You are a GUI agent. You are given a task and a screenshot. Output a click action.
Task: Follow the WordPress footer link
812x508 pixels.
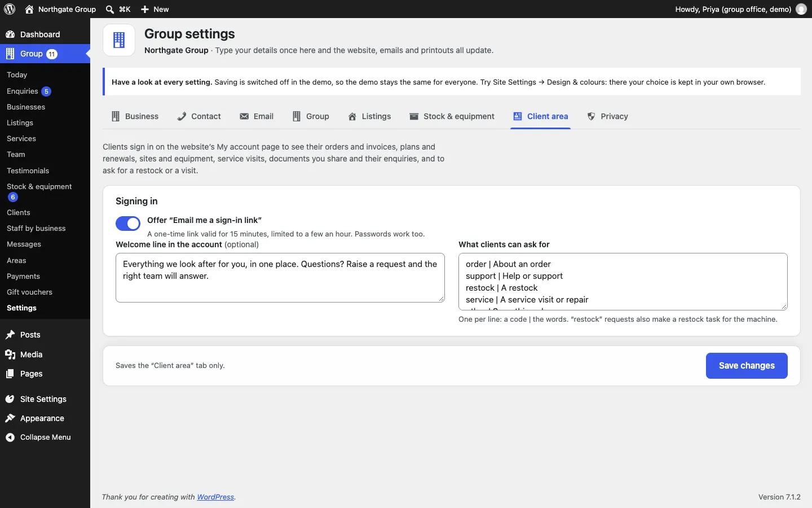coord(215,497)
